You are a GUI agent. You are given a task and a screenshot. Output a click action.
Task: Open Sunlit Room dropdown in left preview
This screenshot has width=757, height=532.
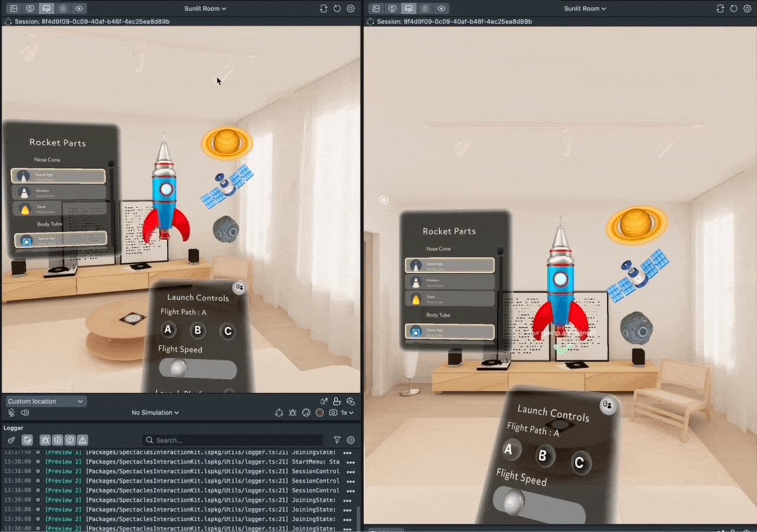click(205, 9)
